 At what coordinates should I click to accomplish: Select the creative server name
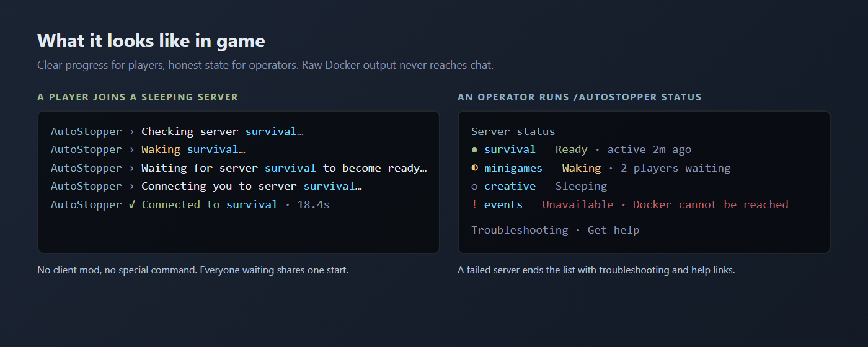pos(510,187)
